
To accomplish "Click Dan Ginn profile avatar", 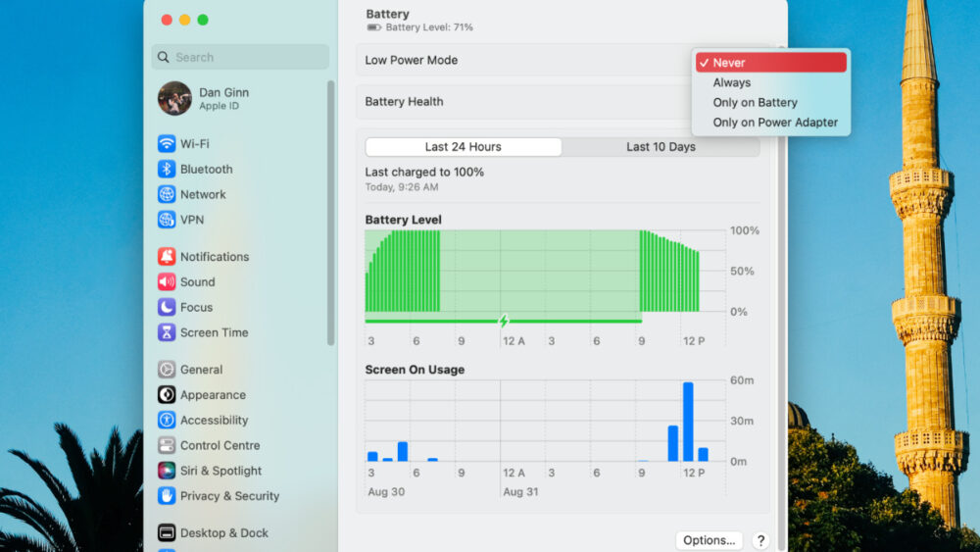I will click(174, 98).
